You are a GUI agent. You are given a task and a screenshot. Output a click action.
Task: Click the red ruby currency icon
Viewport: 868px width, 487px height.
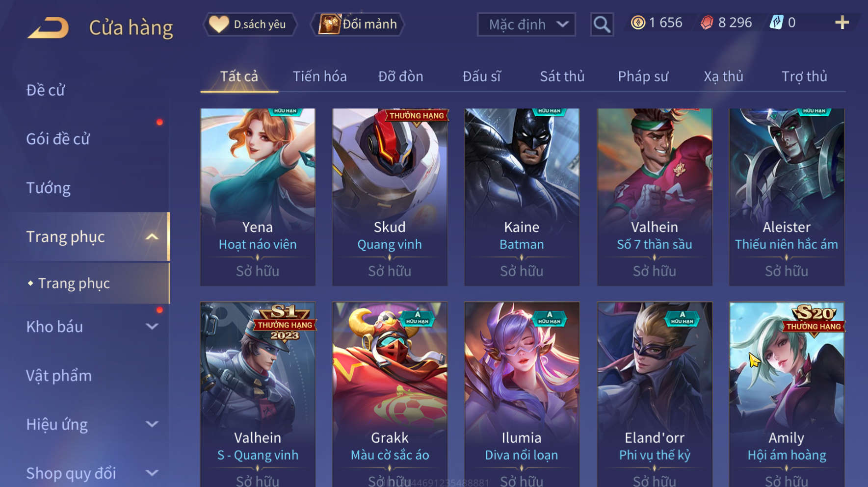point(707,23)
